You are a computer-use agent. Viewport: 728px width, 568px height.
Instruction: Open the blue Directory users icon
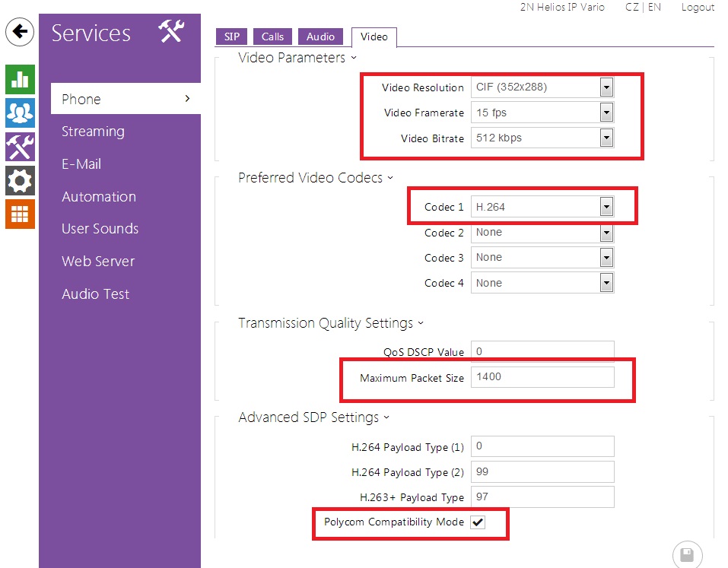click(20, 113)
